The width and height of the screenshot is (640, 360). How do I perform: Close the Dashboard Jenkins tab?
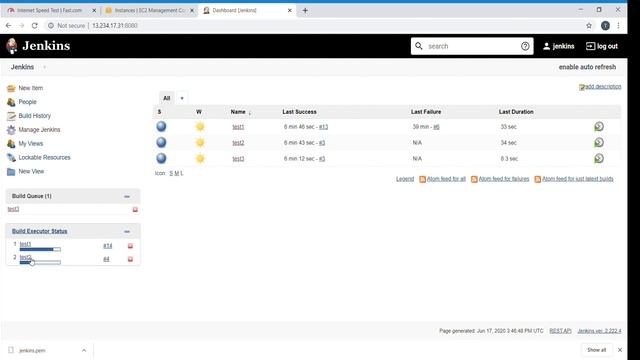[x=290, y=11]
